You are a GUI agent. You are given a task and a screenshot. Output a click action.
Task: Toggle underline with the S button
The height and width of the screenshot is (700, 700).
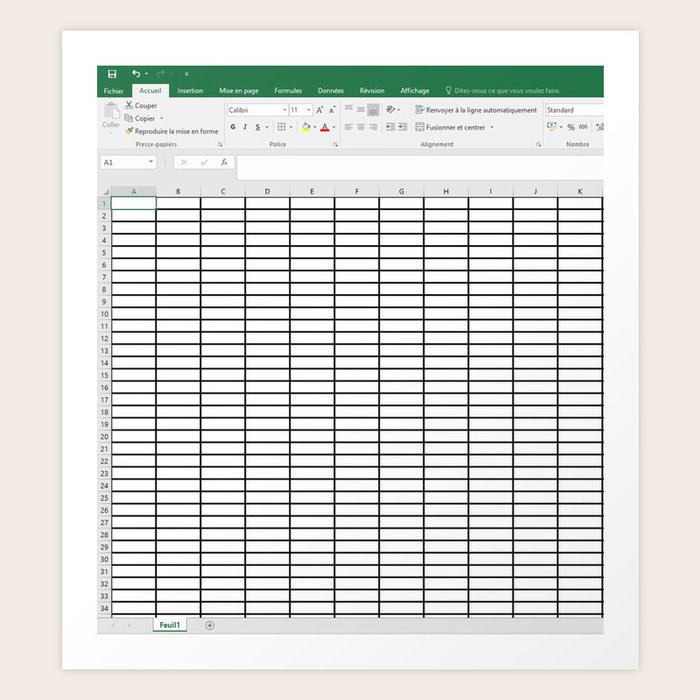(258, 127)
